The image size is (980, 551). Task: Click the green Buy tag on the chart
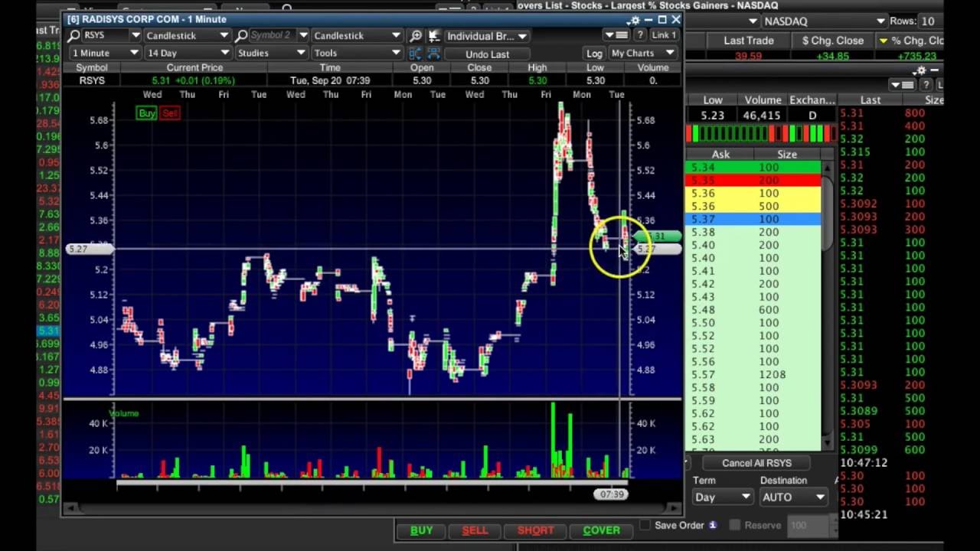[146, 112]
